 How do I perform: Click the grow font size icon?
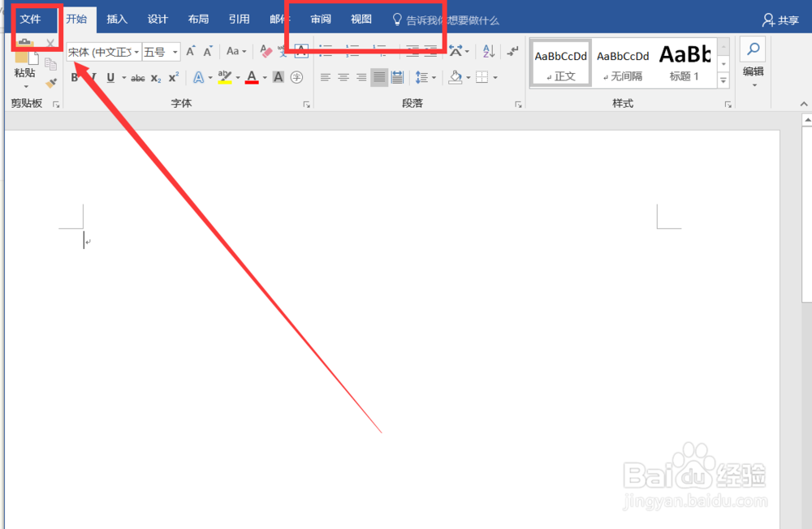[x=191, y=51]
